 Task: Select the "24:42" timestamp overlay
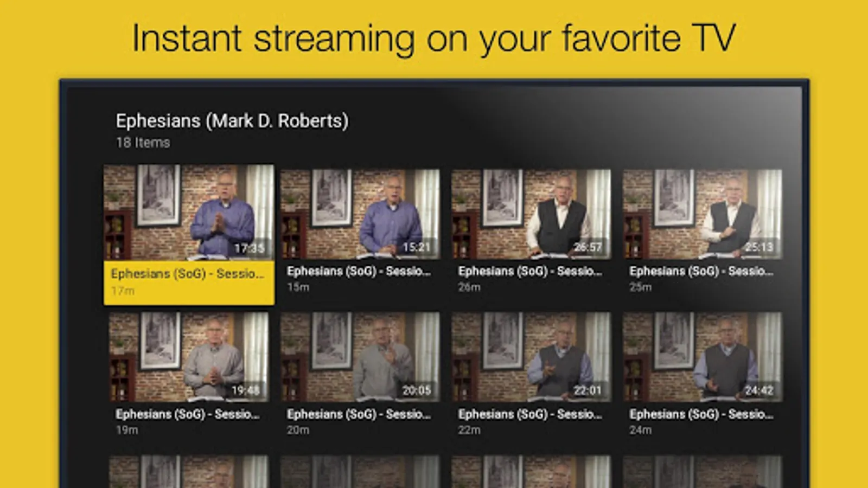coord(759,390)
